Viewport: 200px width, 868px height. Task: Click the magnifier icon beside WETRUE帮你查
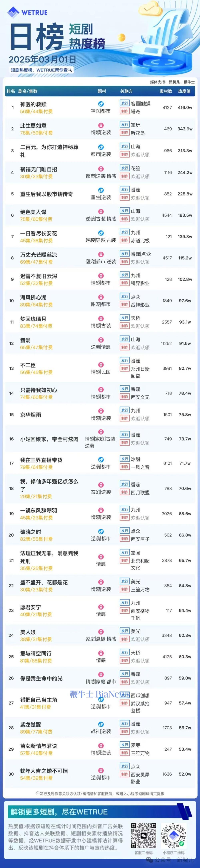[x=70, y=70]
